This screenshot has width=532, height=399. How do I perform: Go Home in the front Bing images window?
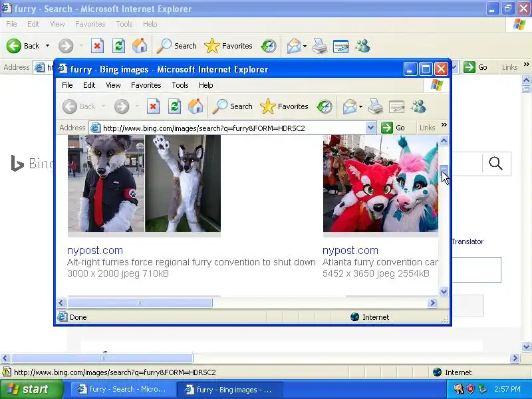coord(196,106)
